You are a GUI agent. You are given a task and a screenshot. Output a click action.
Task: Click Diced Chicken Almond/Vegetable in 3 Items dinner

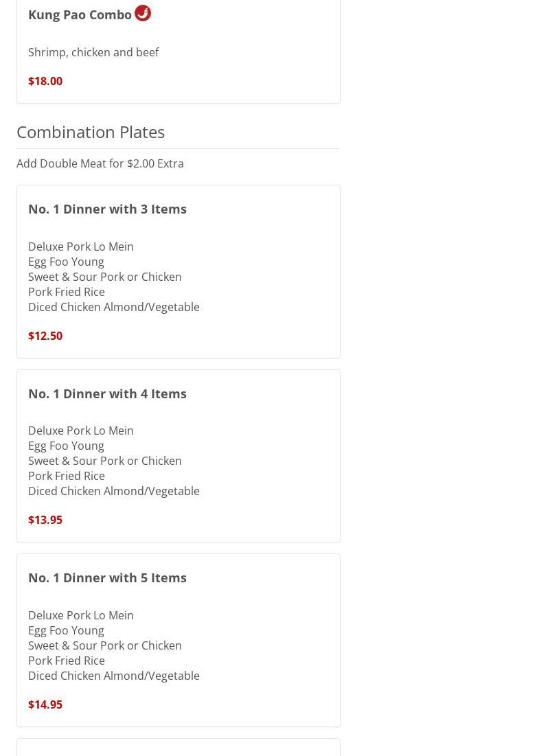click(114, 307)
